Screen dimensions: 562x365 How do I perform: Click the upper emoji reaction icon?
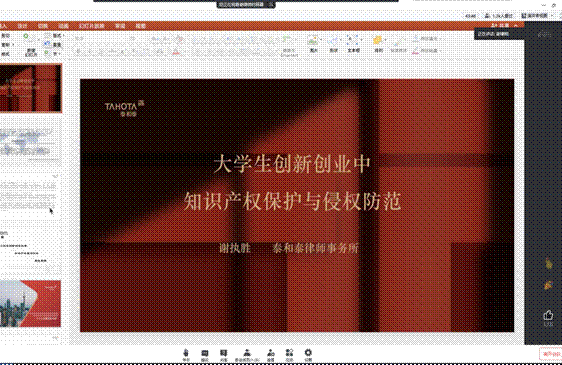pyautogui.click(x=548, y=264)
